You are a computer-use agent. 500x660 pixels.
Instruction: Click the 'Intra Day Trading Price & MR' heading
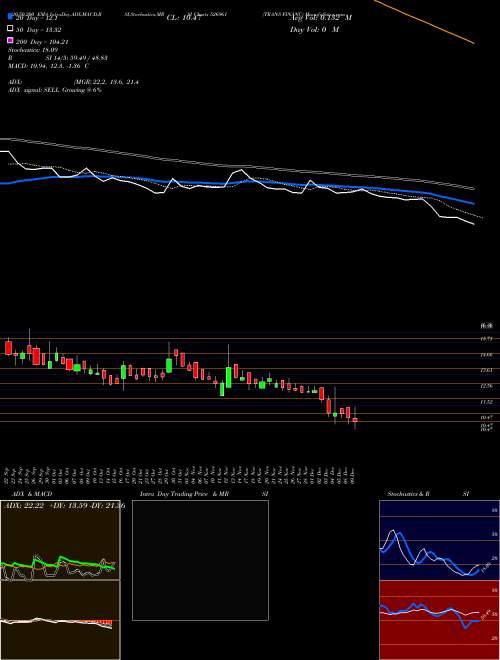click(184, 494)
